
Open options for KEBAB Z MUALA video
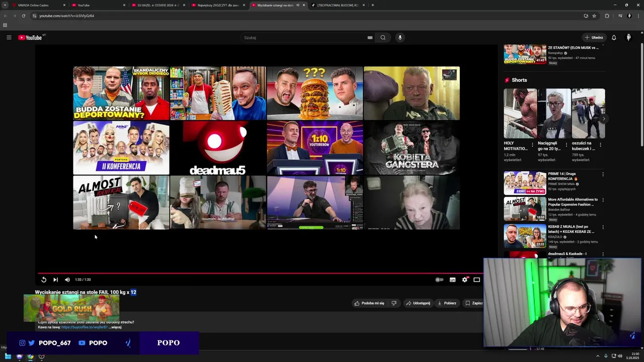pyautogui.click(x=603, y=227)
